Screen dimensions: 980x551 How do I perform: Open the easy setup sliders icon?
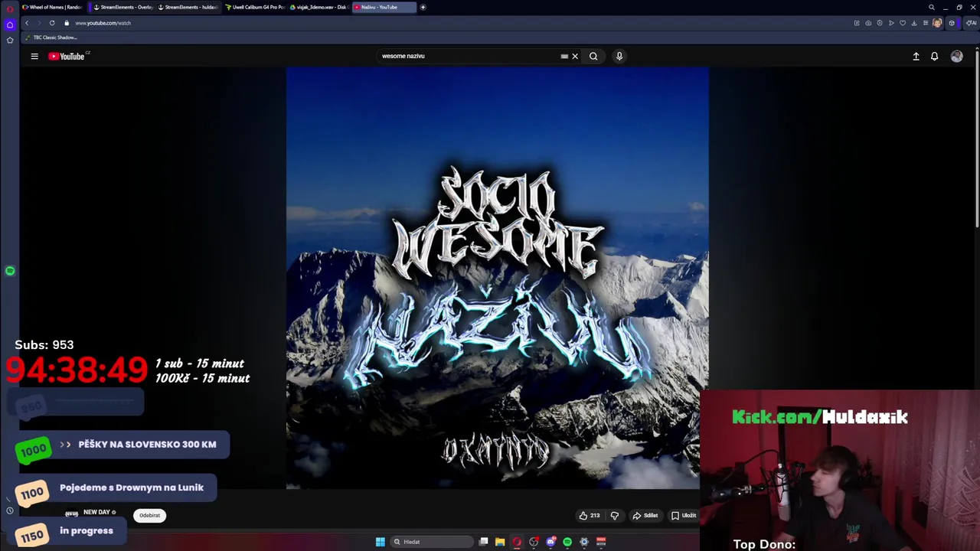[x=926, y=23]
